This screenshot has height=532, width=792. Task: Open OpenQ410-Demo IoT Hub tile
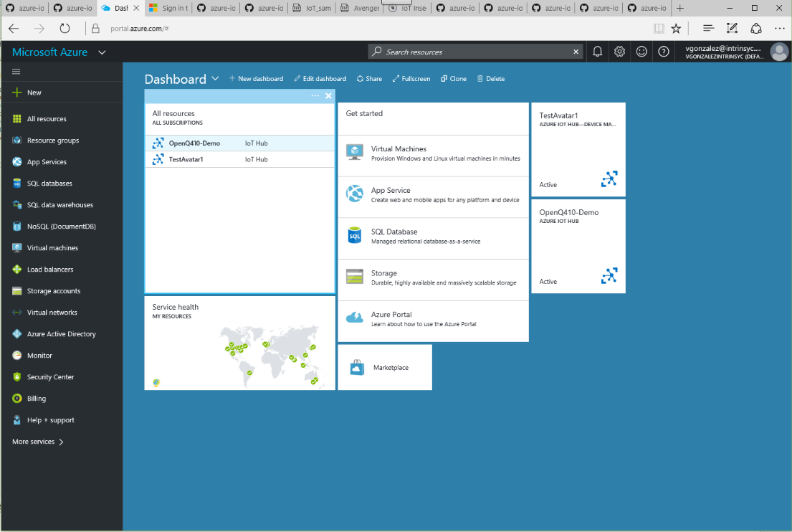point(578,247)
